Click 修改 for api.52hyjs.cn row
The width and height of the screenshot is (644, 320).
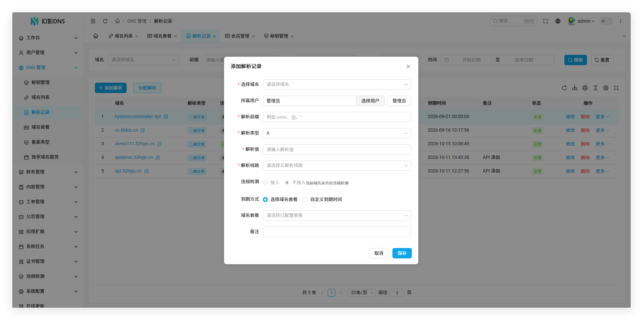571,171
